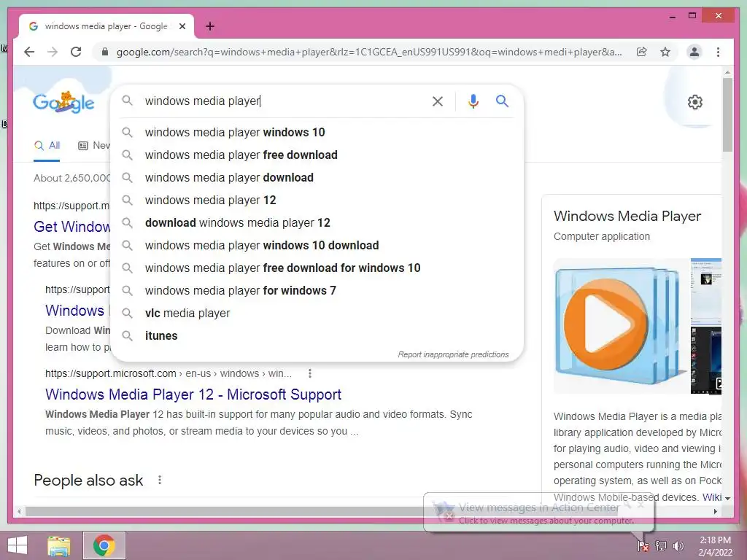Select the 'itunes' suggestion
Viewport: 747px width, 560px height.
(x=317, y=335)
